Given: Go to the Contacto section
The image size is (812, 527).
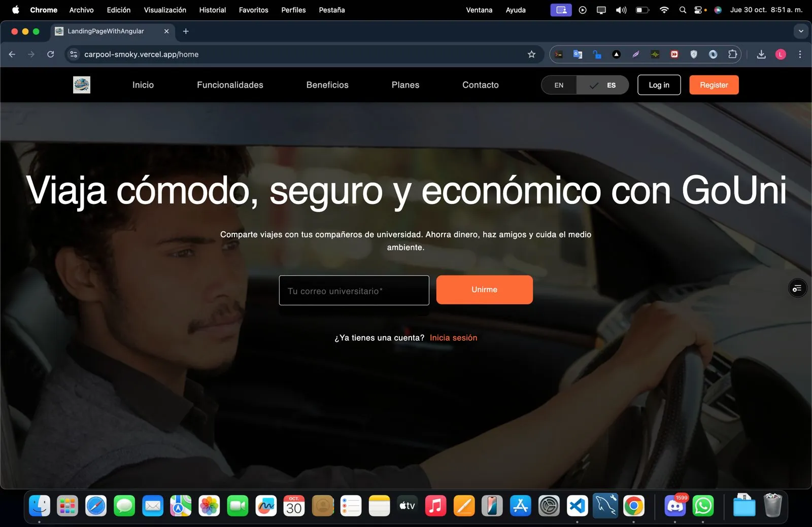Looking at the screenshot, I should point(481,85).
